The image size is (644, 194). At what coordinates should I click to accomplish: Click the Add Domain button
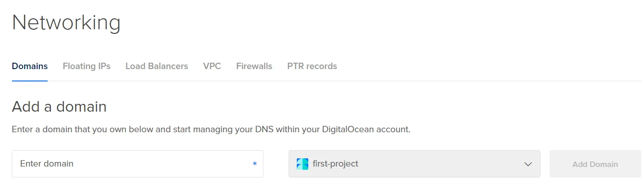(x=595, y=164)
